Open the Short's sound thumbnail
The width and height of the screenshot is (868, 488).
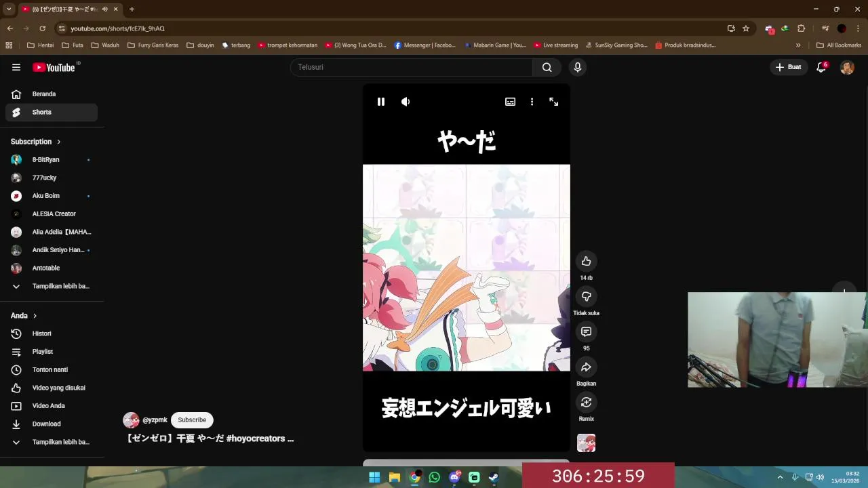pos(586,443)
